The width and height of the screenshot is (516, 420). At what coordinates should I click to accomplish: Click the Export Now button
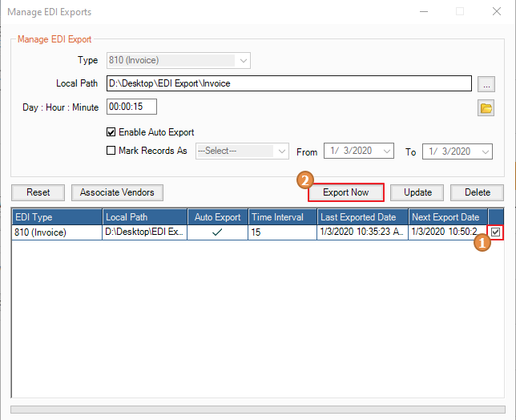click(346, 192)
